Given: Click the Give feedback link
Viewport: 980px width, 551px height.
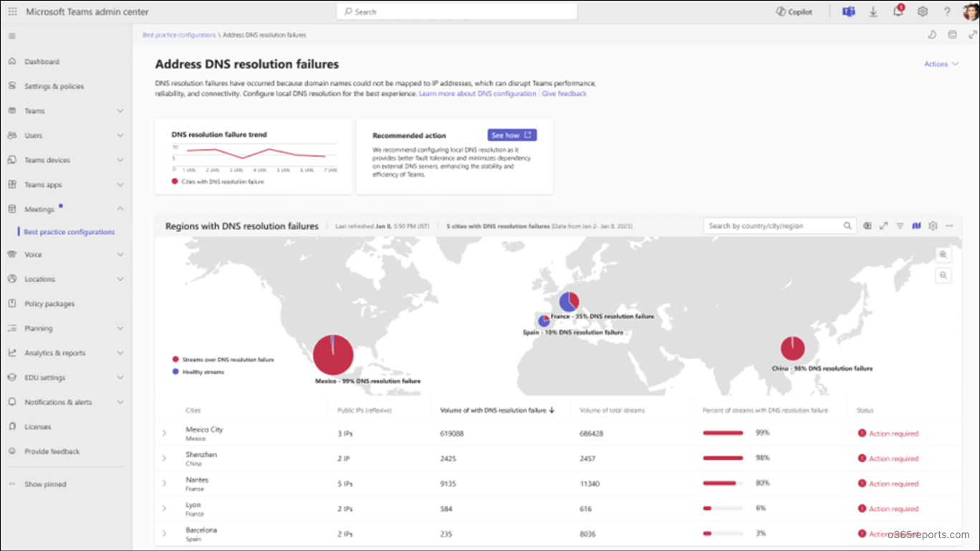Looking at the screenshot, I should click(x=564, y=94).
